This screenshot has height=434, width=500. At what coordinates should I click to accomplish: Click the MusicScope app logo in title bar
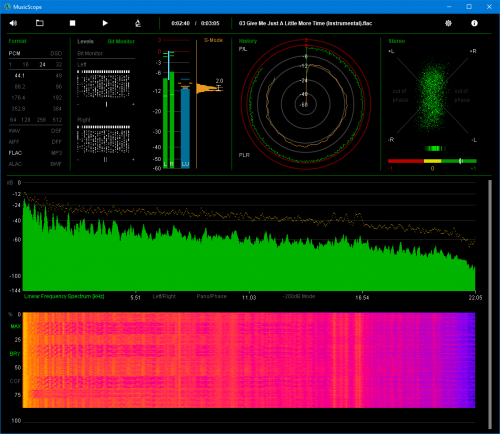[7, 7]
